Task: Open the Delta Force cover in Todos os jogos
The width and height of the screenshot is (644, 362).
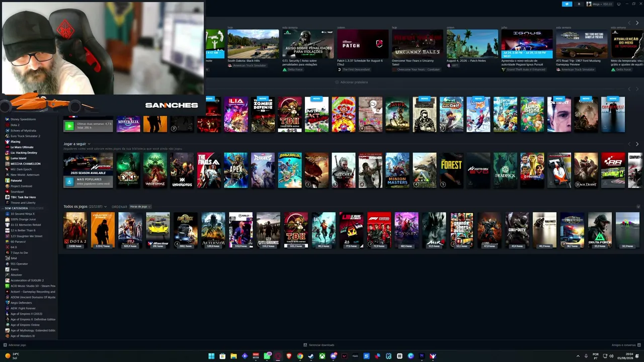Action: tap(600, 230)
